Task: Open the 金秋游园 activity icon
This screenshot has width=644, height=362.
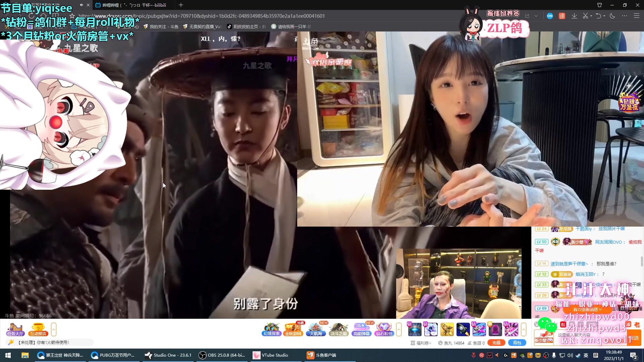Action: 293,329
